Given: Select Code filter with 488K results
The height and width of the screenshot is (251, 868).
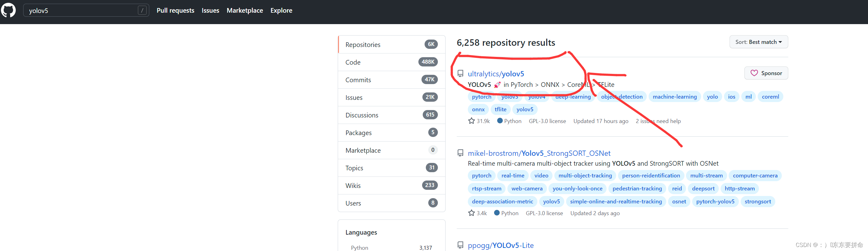Looking at the screenshot, I should point(392,62).
